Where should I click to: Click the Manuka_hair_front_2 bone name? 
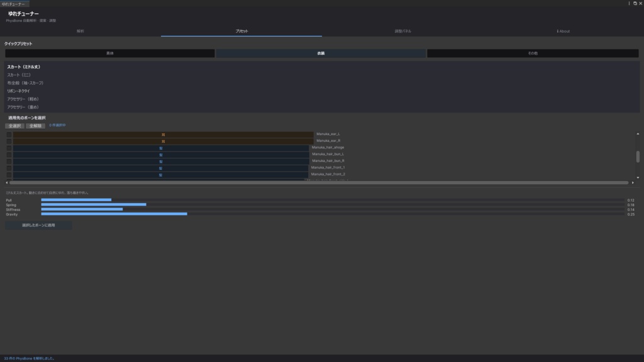[328, 174]
